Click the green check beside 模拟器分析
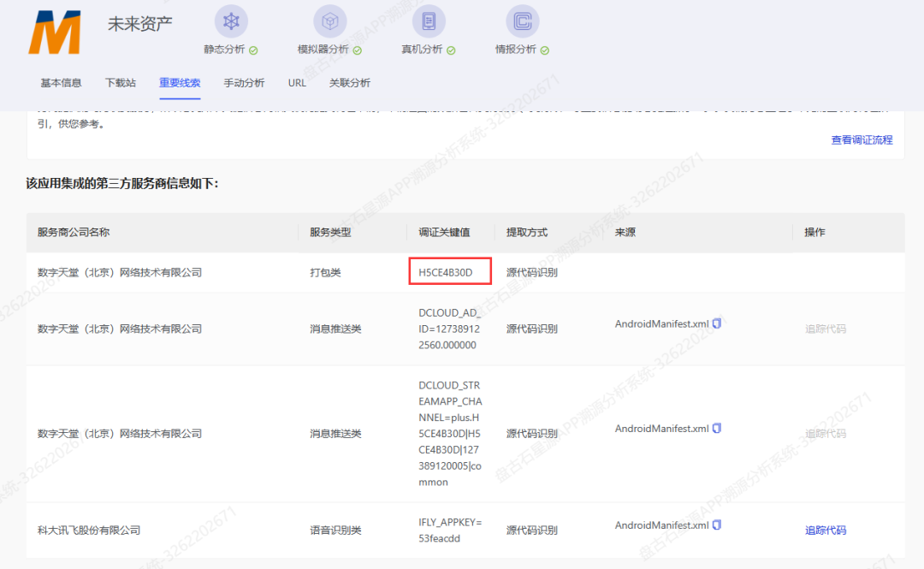 pos(357,50)
